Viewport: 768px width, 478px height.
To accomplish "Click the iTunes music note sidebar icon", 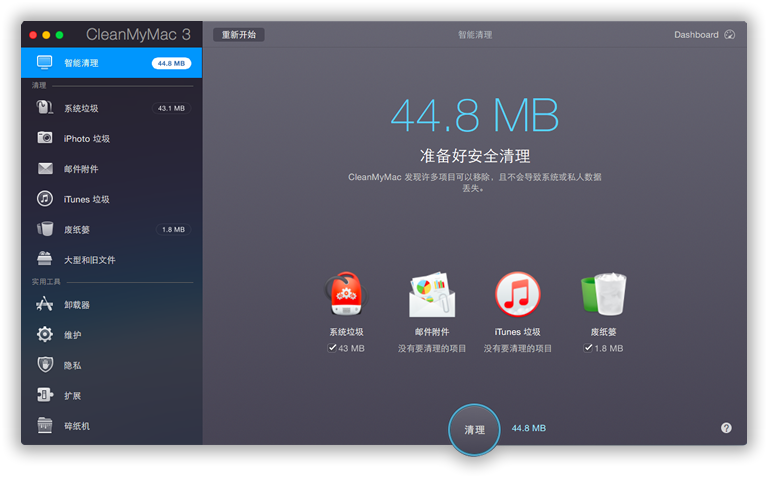I will point(45,199).
